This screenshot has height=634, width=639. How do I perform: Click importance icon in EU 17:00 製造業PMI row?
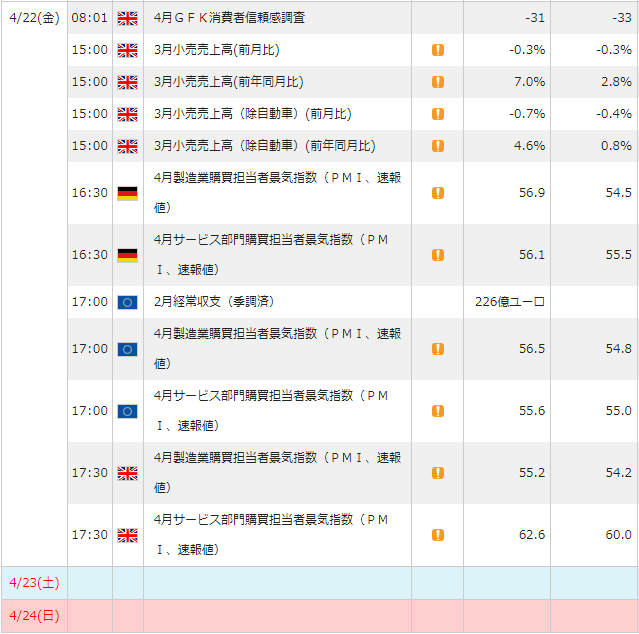[x=438, y=349]
